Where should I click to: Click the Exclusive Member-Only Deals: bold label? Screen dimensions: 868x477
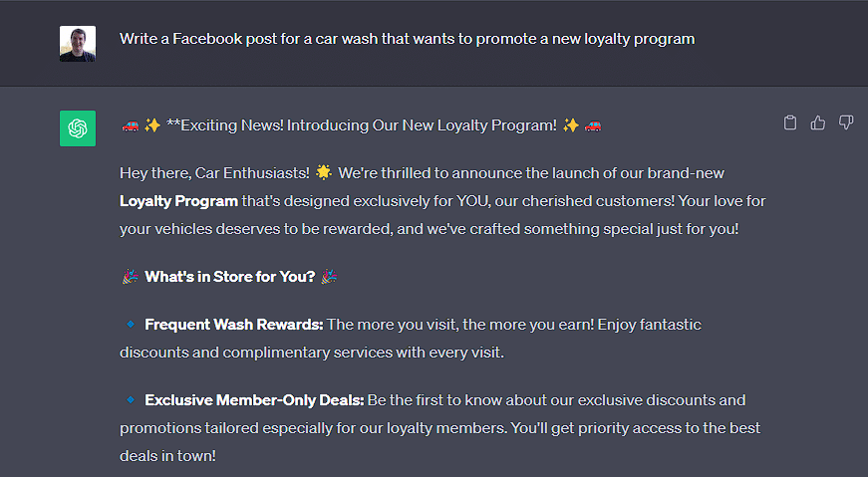254,399
